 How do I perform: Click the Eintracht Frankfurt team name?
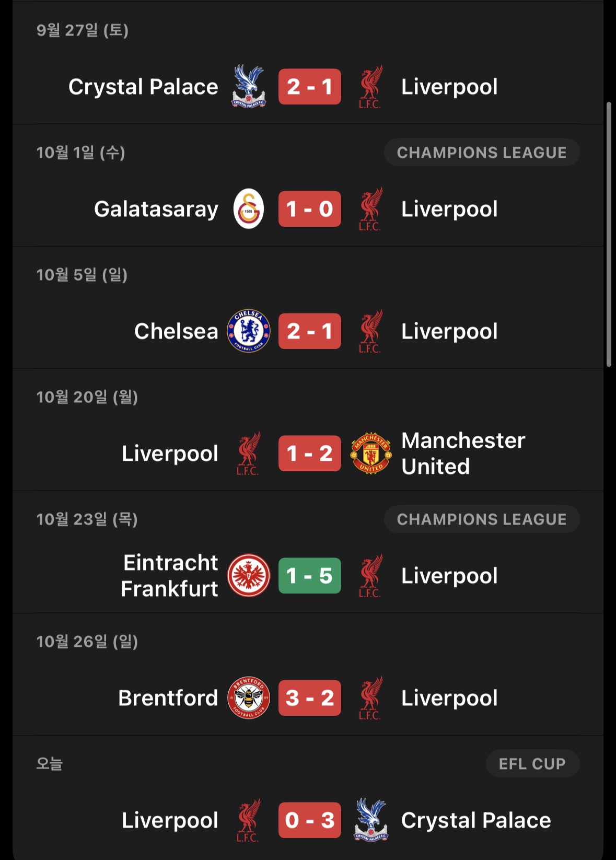click(x=170, y=576)
